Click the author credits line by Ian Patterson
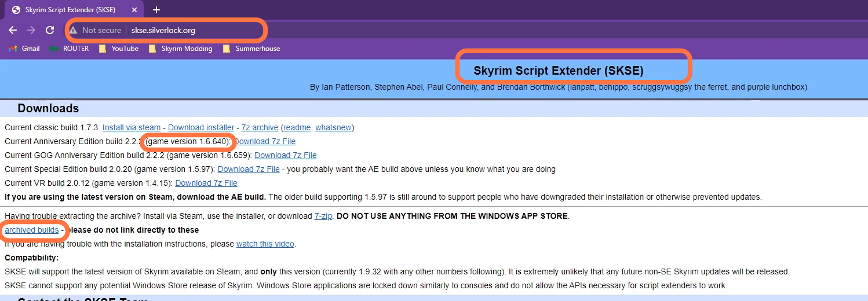Viewport: 868px width, 301px height. (x=559, y=87)
